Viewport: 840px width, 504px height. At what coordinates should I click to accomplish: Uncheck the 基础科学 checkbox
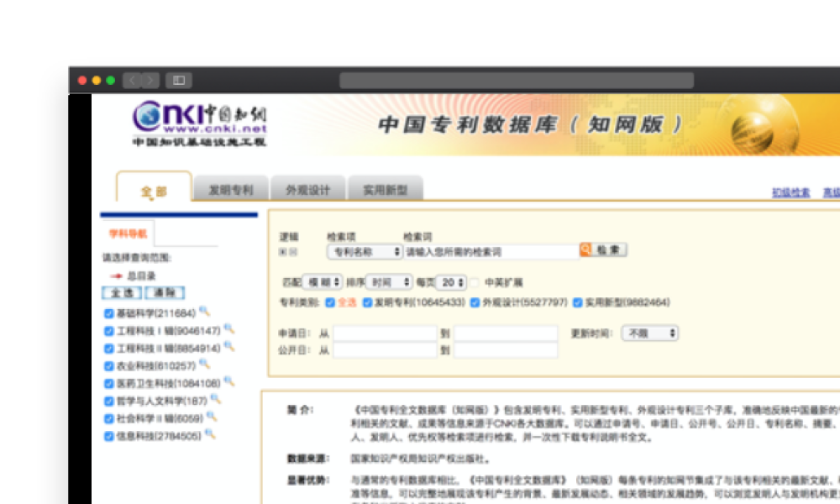click(108, 313)
